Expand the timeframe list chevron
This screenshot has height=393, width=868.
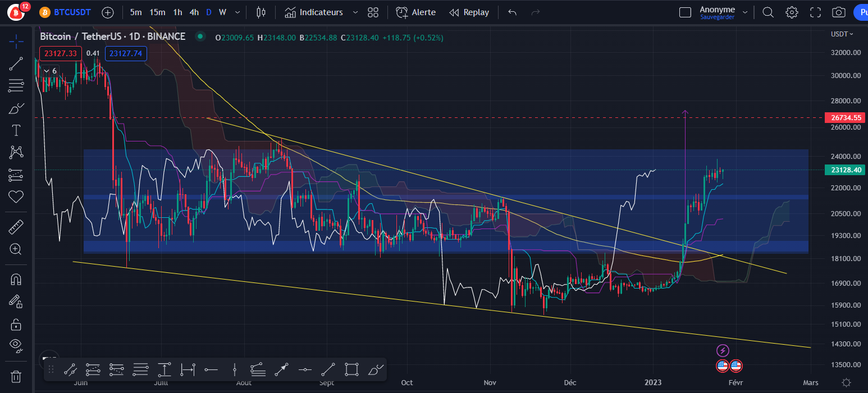coord(236,12)
